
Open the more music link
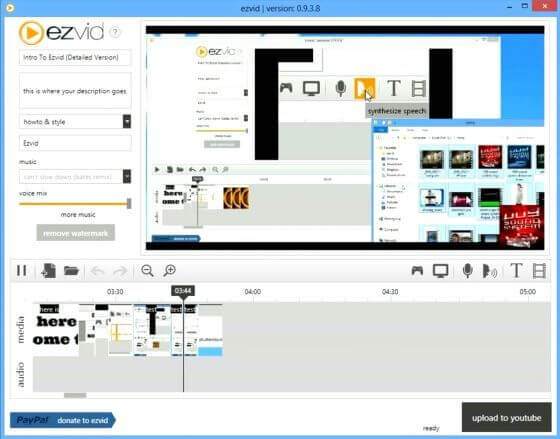click(x=78, y=215)
